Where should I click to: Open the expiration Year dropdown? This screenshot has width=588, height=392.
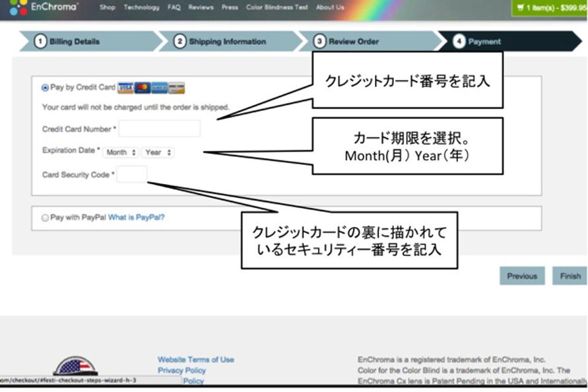[x=158, y=152]
